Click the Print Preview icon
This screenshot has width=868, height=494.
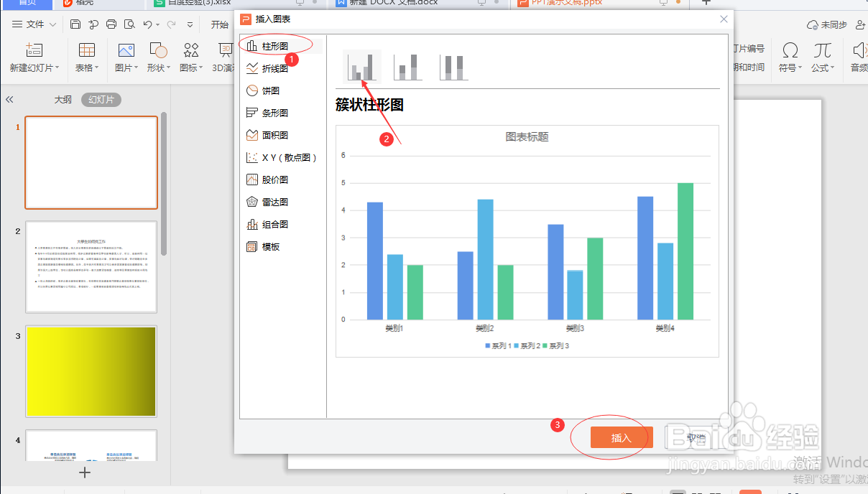click(129, 24)
